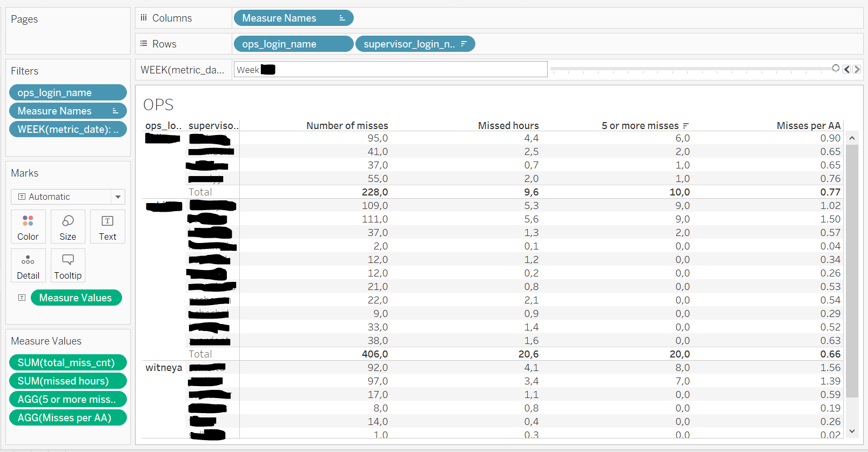Click superviso.. field header

tap(213, 125)
